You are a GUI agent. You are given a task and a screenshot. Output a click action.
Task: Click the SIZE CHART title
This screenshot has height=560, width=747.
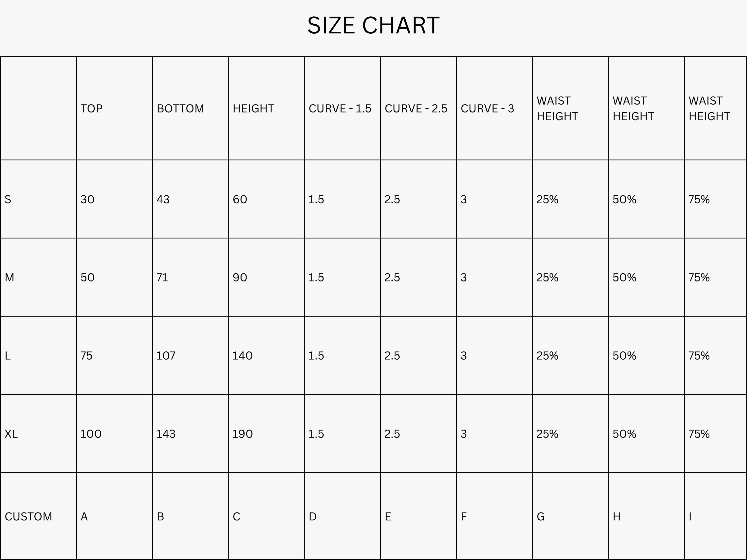373,26
